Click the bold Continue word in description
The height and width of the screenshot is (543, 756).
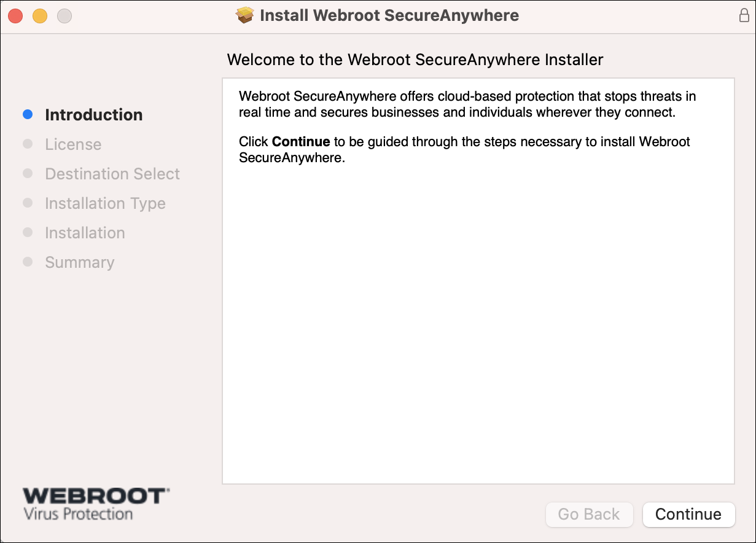click(300, 141)
